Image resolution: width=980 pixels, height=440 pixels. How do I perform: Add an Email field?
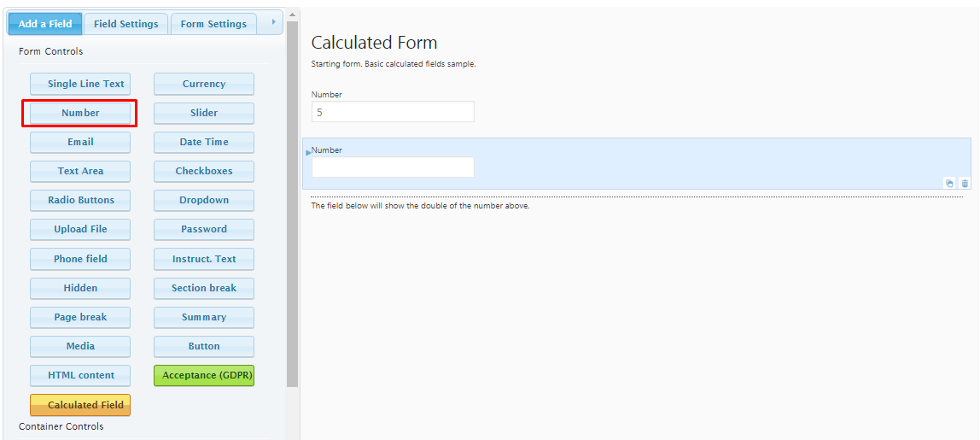(80, 142)
